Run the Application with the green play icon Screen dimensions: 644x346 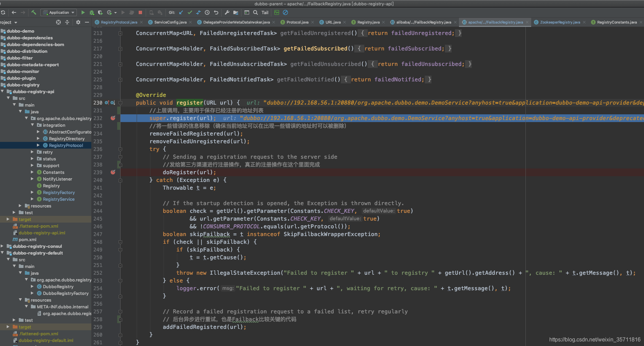pos(83,12)
